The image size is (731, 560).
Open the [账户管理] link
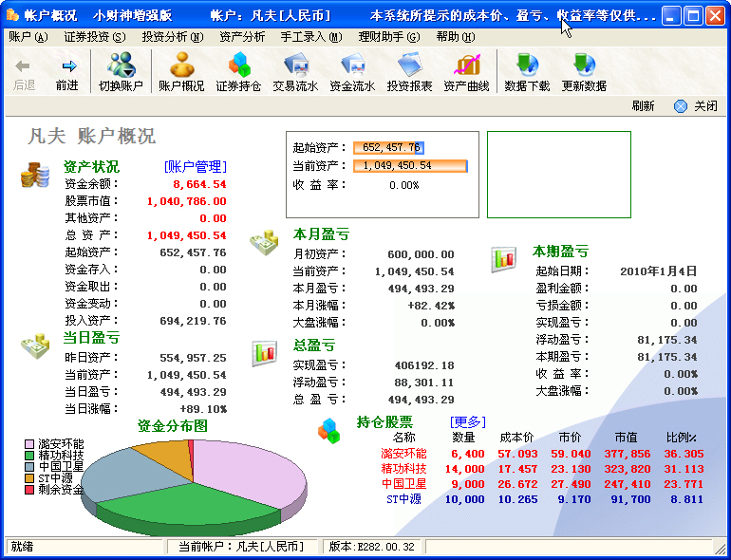point(196,166)
